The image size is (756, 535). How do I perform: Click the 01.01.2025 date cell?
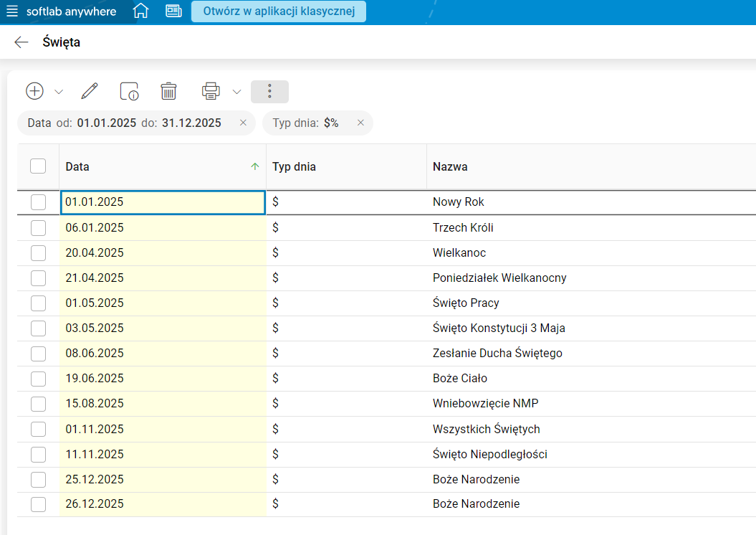click(x=162, y=202)
